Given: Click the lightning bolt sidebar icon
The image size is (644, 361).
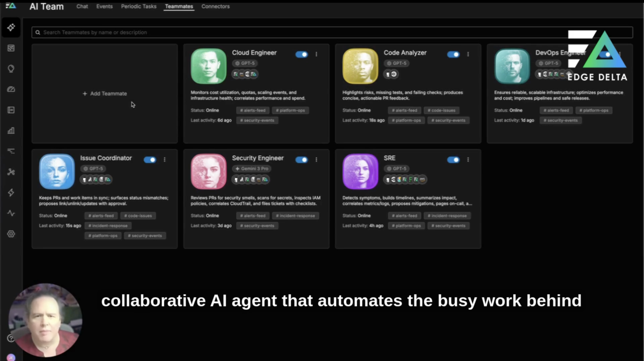Looking at the screenshot, I should click(x=11, y=193).
